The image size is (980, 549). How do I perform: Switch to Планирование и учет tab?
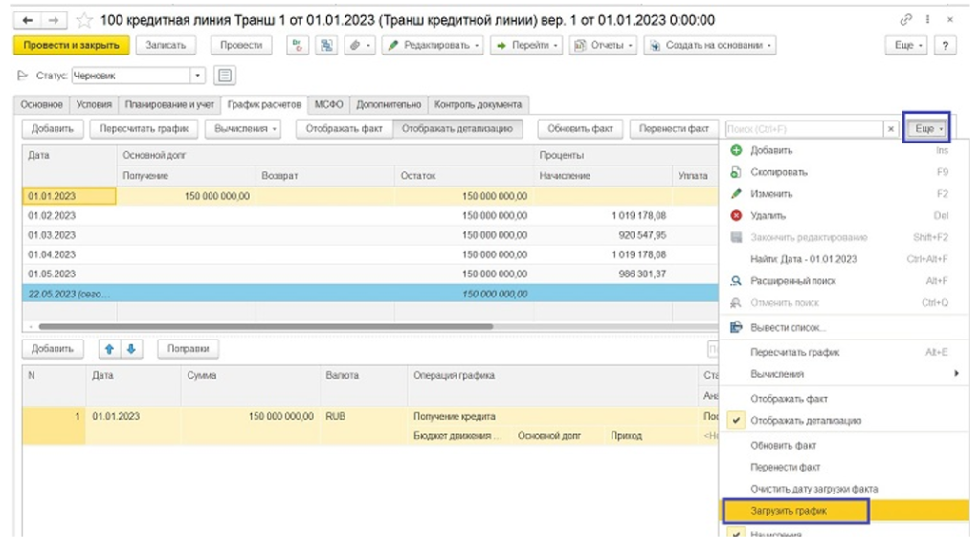pyautogui.click(x=169, y=105)
